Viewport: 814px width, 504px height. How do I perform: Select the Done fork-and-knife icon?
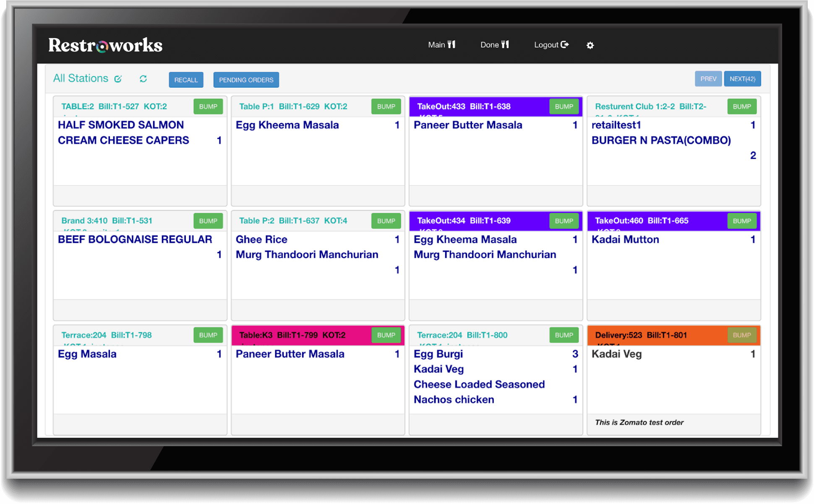(505, 44)
